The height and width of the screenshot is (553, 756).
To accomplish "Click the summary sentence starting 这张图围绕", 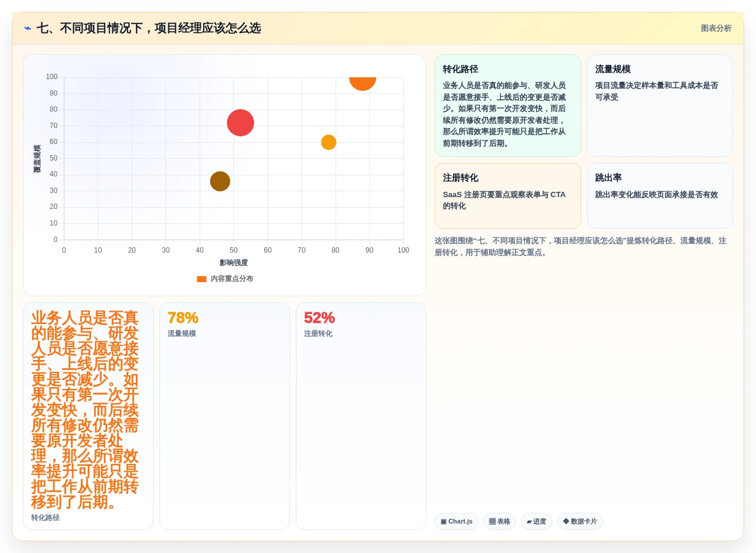I will pos(581,247).
